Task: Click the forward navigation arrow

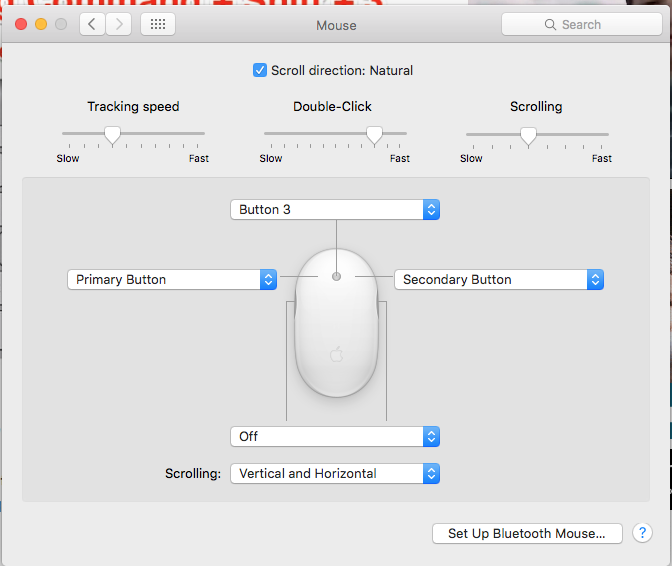Action: [x=119, y=25]
